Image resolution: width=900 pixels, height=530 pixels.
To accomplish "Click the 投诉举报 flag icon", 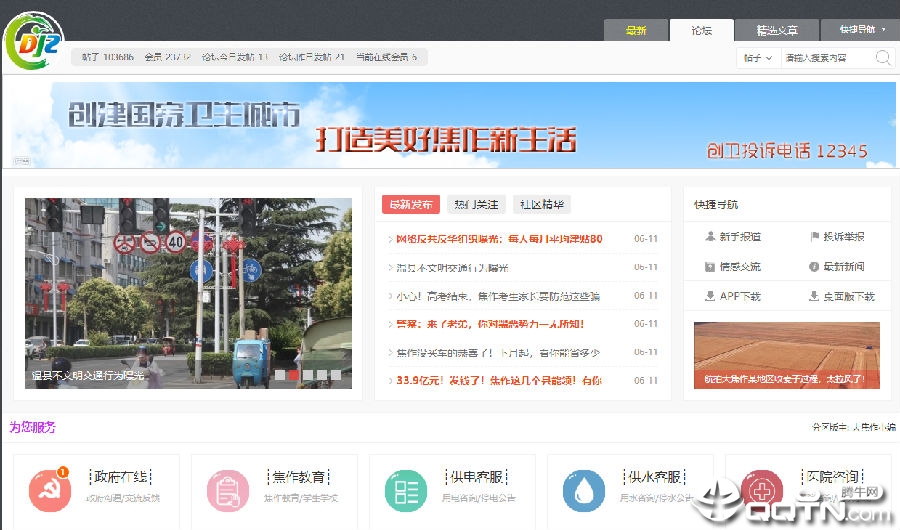I will click(814, 237).
